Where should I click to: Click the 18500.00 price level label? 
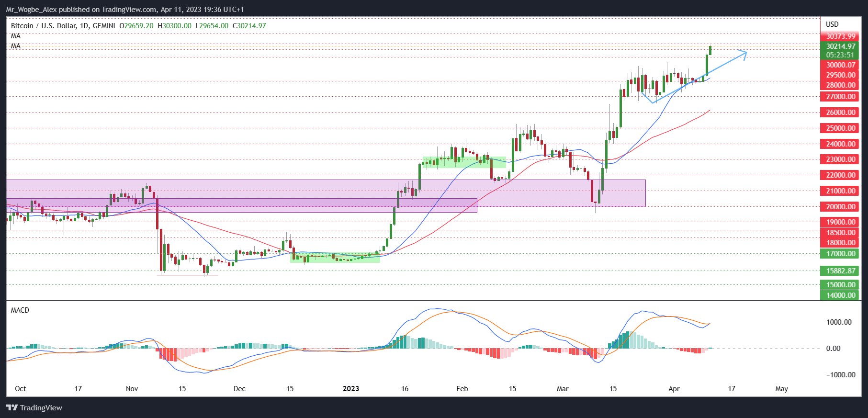(x=840, y=233)
